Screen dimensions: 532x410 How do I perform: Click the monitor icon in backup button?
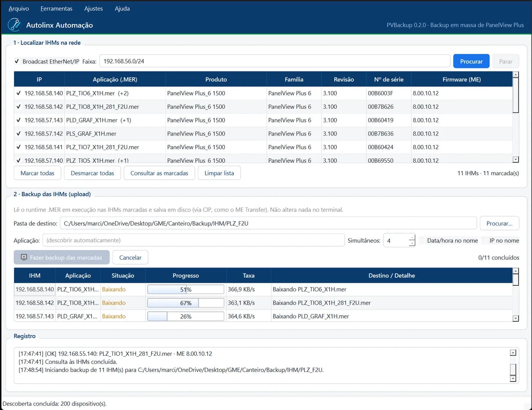coord(24,257)
